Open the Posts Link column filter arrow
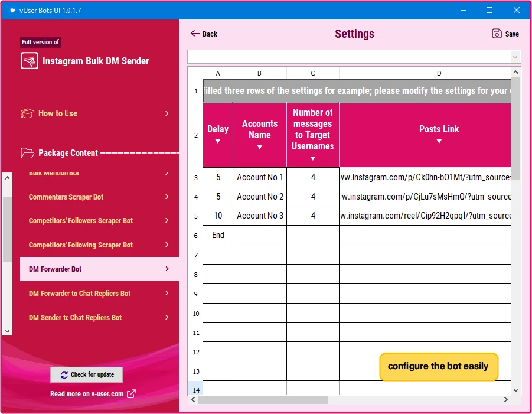 click(439, 141)
